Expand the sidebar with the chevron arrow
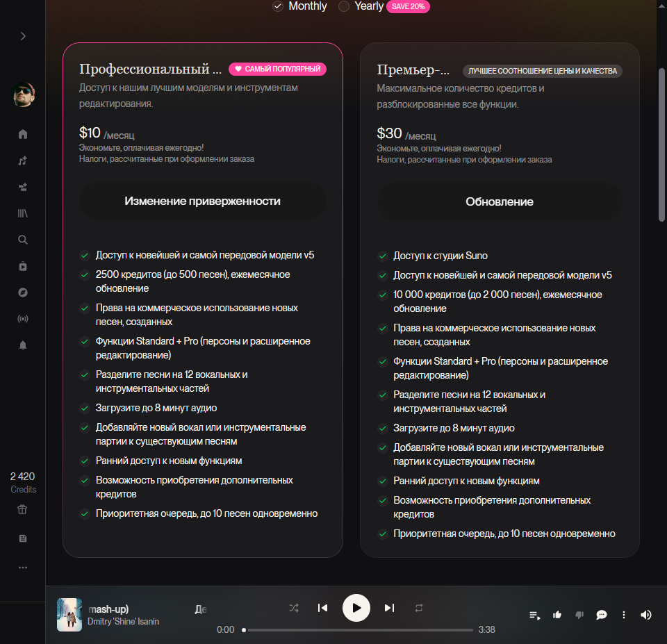 23,36
